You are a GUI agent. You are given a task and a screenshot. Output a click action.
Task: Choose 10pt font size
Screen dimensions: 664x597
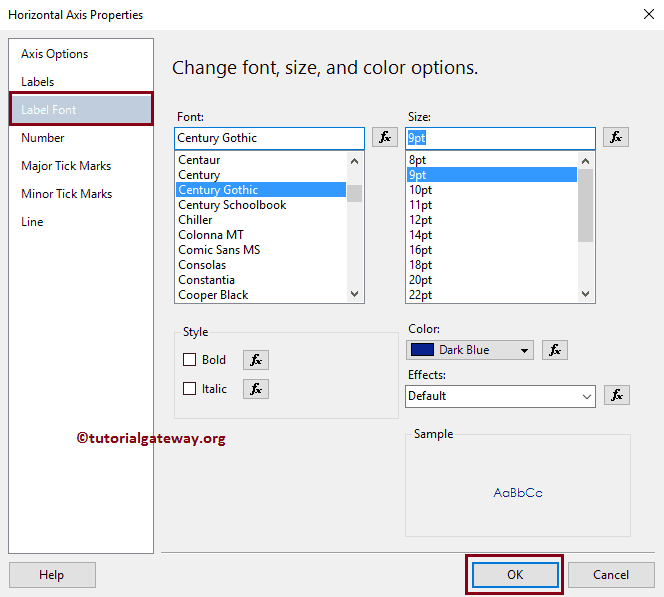point(492,190)
